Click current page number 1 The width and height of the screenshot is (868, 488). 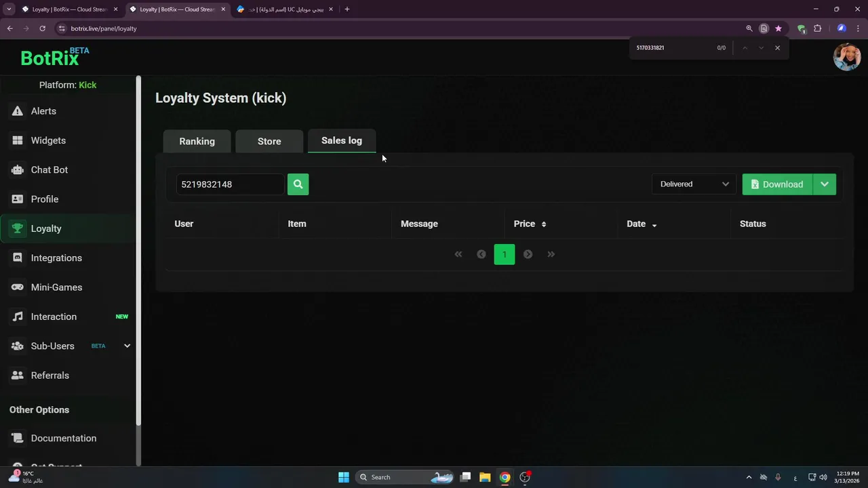(x=505, y=254)
